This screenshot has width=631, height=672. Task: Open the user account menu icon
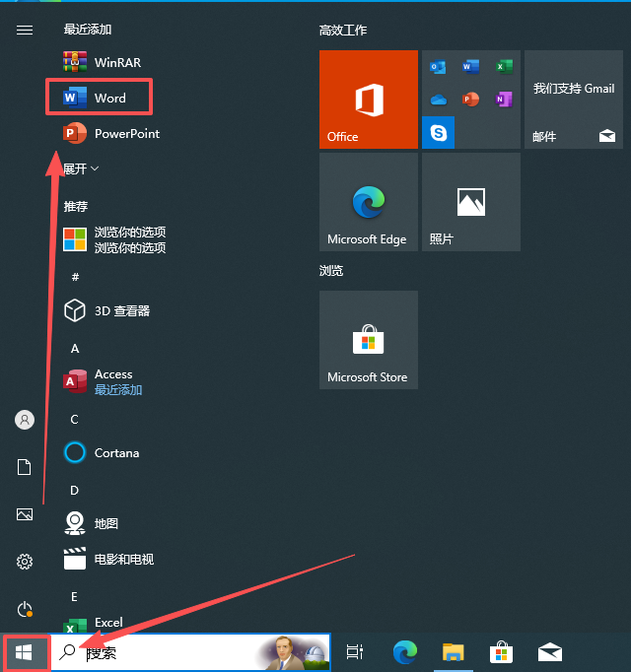(x=25, y=420)
